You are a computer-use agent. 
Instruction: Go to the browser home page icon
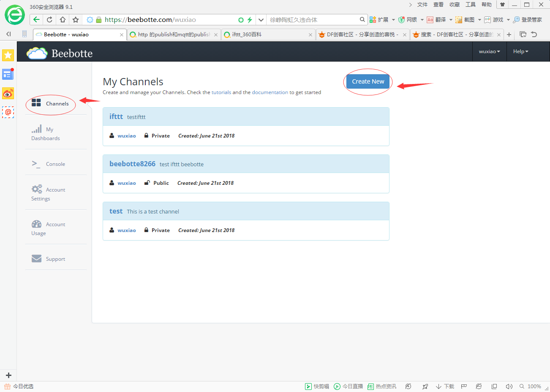(63, 20)
